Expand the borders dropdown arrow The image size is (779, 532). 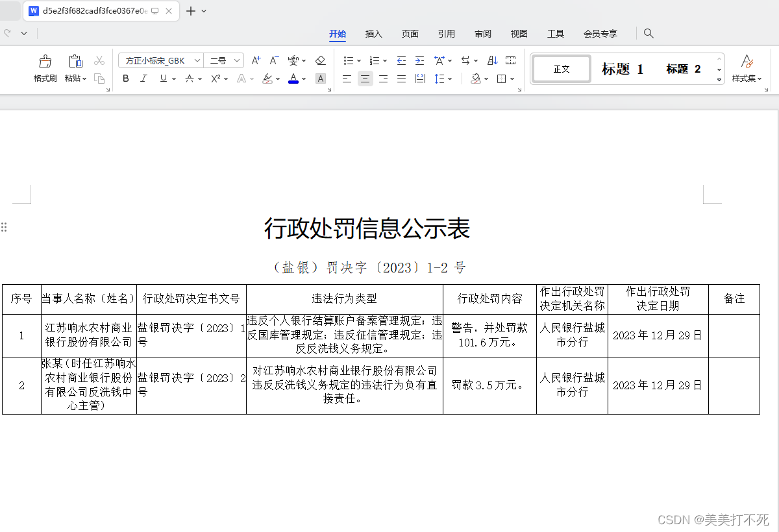[512, 79]
